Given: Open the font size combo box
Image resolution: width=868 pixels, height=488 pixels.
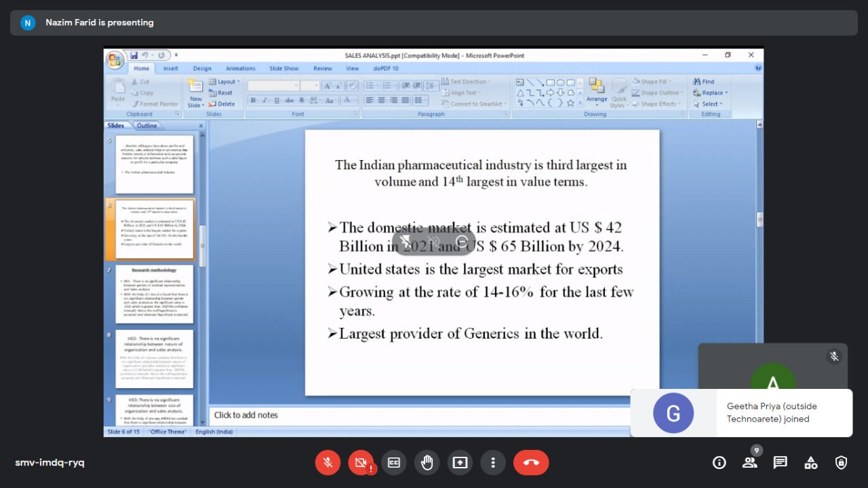Looking at the screenshot, I should [310, 86].
